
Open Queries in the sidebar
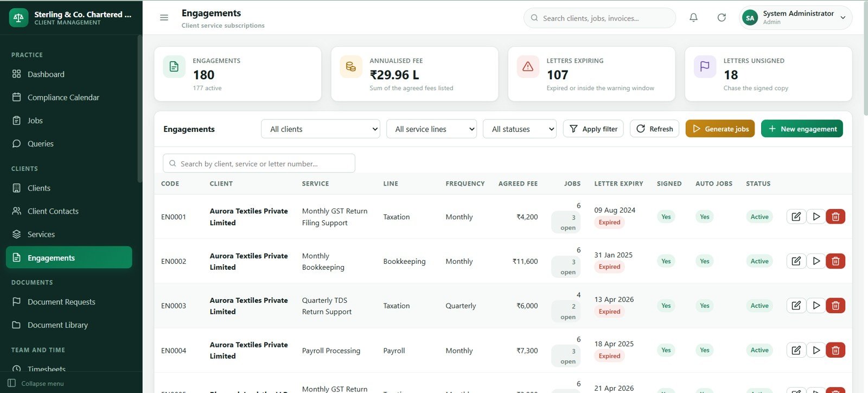(x=69, y=144)
